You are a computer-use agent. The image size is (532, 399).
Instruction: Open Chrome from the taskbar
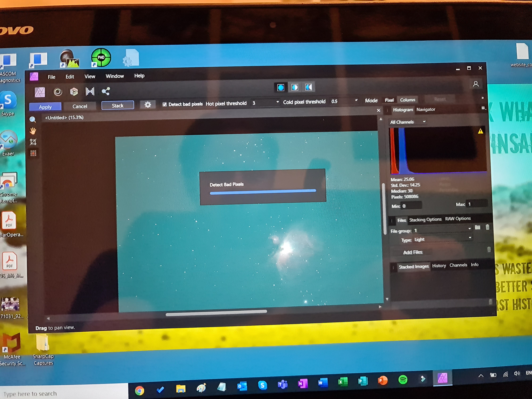139,391
